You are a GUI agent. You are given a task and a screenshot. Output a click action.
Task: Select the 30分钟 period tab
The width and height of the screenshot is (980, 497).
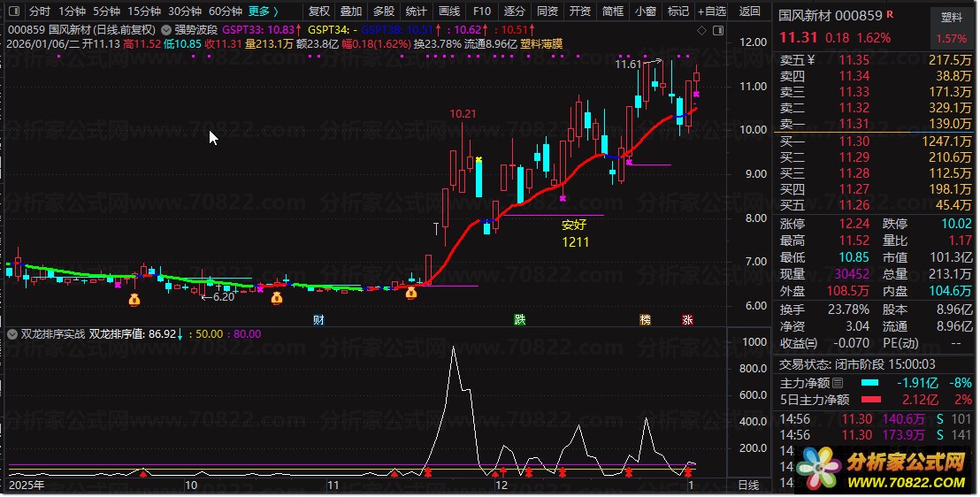pos(184,11)
